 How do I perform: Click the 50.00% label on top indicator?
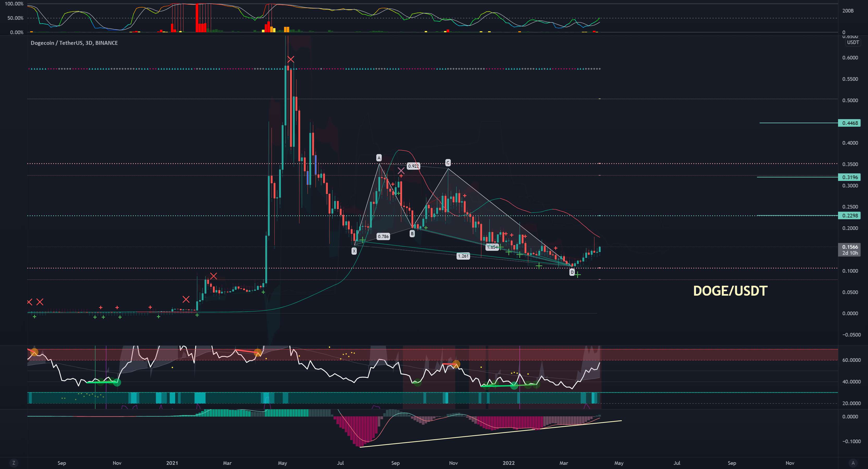click(15, 18)
